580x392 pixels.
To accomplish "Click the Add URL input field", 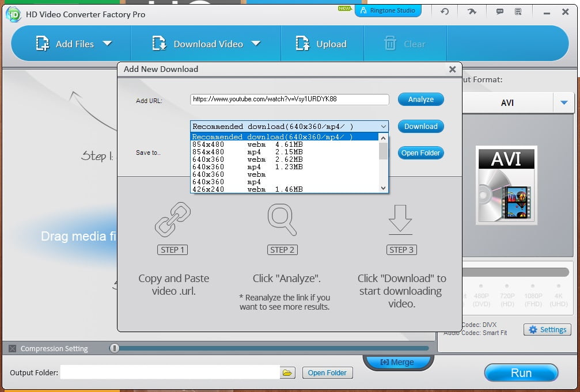I will coord(289,100).
